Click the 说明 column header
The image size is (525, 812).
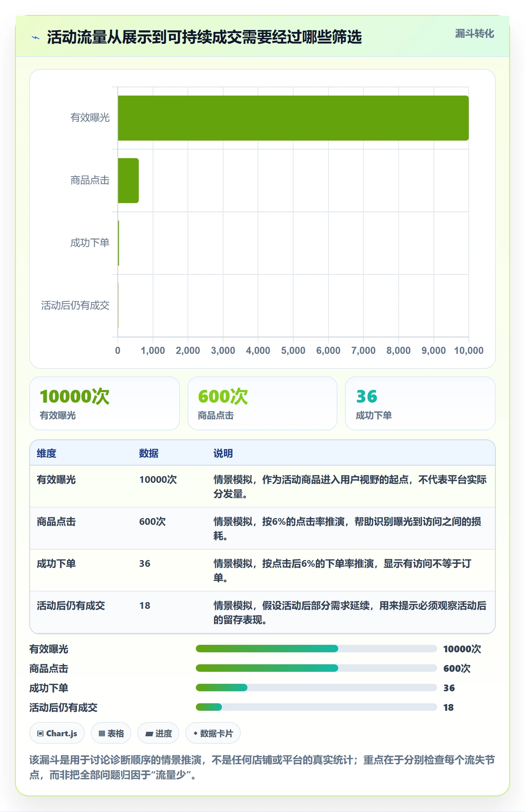click(223, 453)
